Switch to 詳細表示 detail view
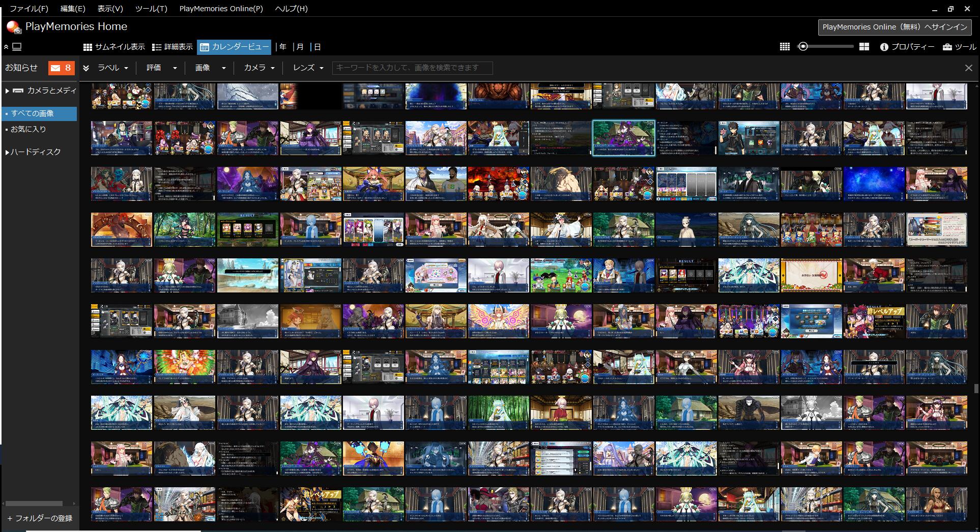This screenshot has height=532, width=980. [172, 47]
